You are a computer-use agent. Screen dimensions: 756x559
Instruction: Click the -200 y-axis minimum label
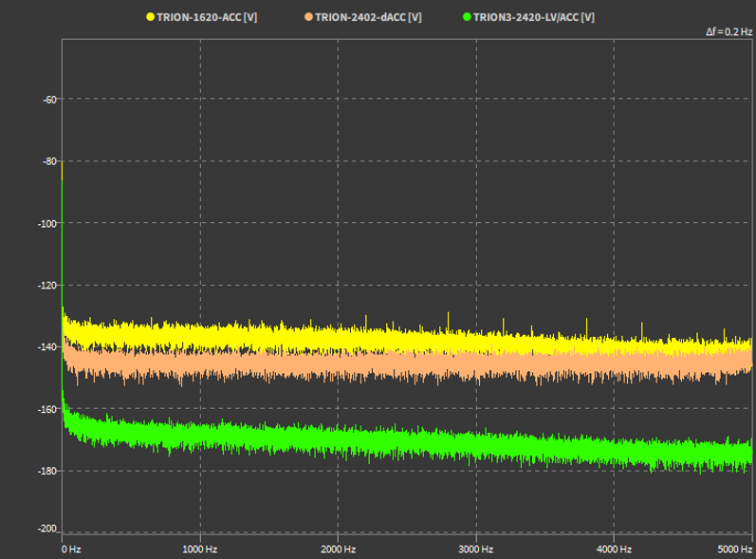point(48,529)
